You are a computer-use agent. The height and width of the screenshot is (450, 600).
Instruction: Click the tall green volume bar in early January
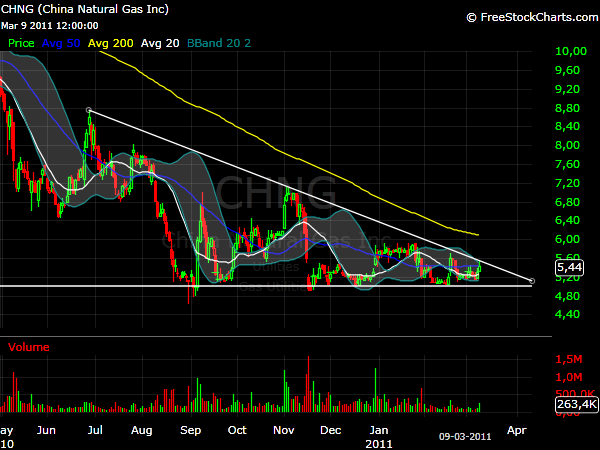point(375,390)
